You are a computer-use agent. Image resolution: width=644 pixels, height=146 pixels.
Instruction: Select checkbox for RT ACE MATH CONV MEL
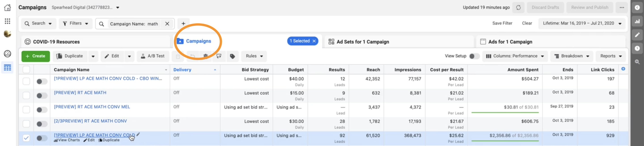[26, 109]
